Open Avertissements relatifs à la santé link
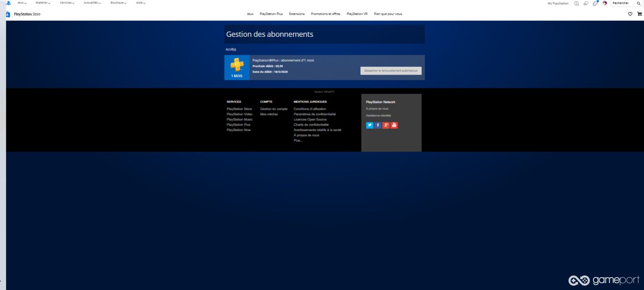 (317, 130)
